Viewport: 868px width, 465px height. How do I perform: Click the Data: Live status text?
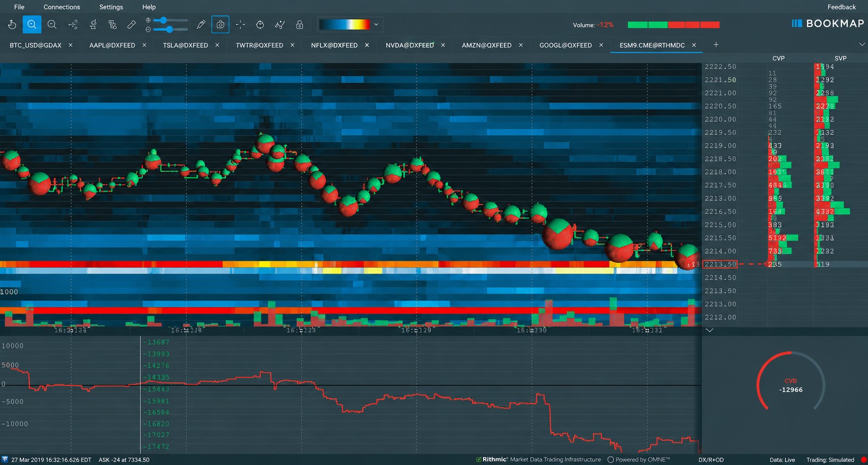pos(782,460)
